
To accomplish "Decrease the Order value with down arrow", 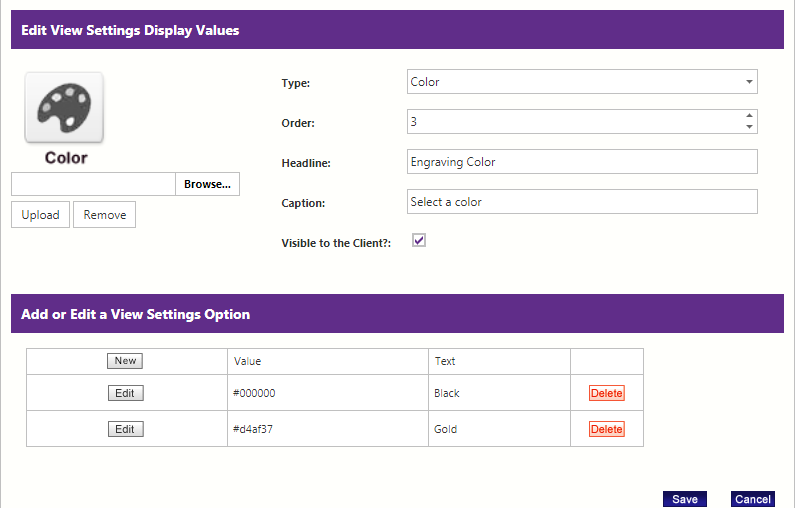I will point(749,127).
